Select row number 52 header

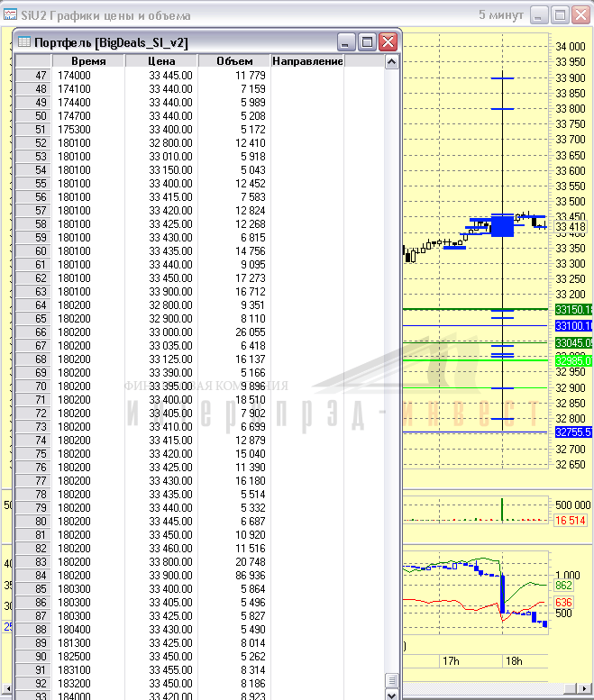point(33,143)
